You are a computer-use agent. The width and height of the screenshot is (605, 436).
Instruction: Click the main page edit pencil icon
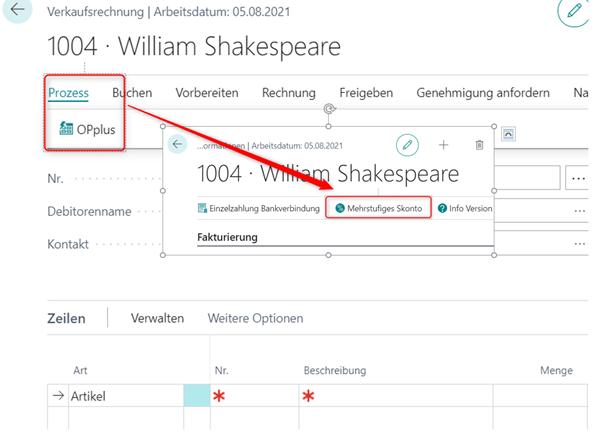(573, 12)
